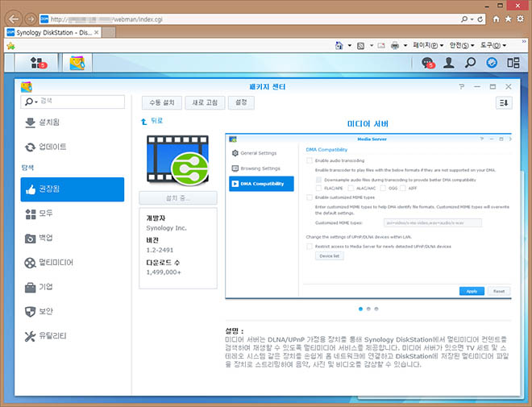Select the 권장됨 sidebar category
532x407 pixels.
click(73, 189)
